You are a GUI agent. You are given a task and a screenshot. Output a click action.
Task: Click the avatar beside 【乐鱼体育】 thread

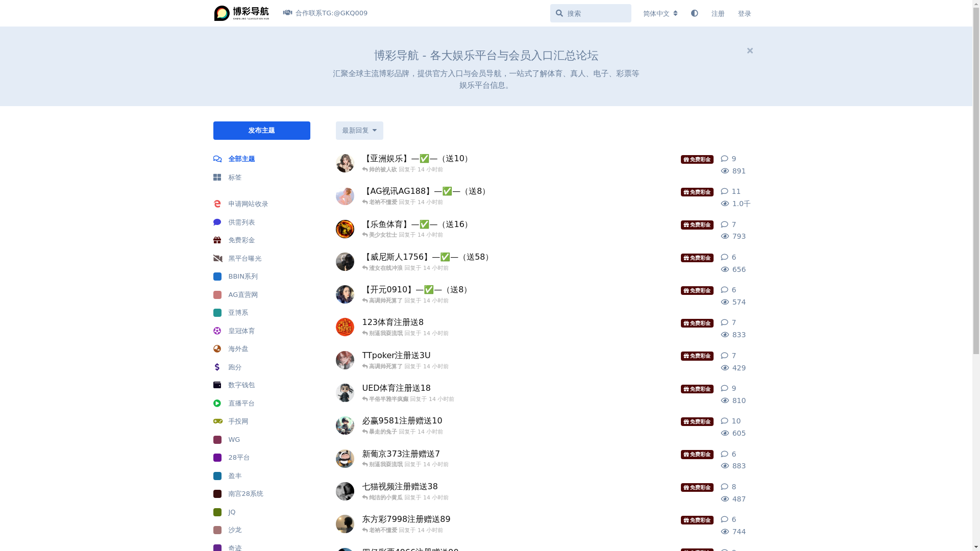[345, 229]
